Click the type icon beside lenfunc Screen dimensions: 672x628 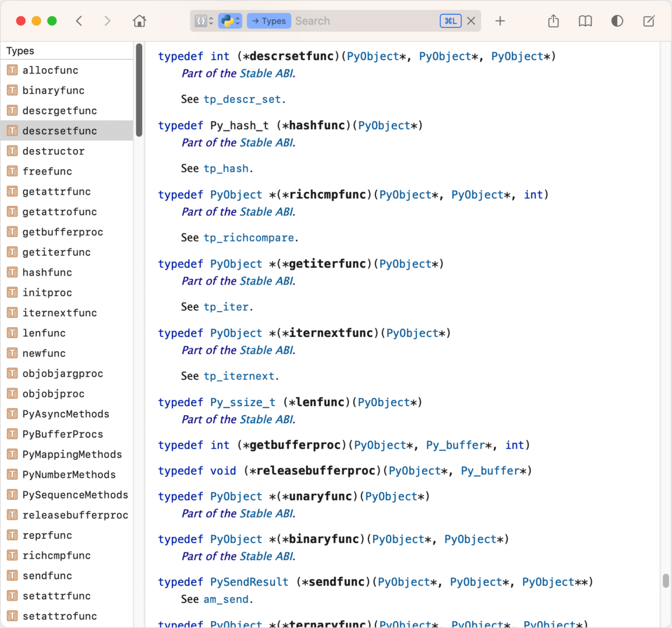coord(12,333)
